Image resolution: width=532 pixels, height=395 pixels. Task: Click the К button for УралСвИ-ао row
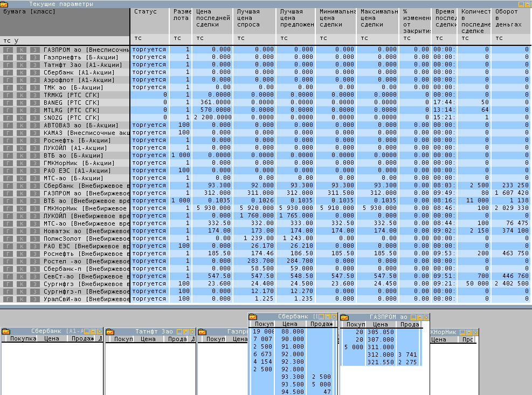[22, 299]
